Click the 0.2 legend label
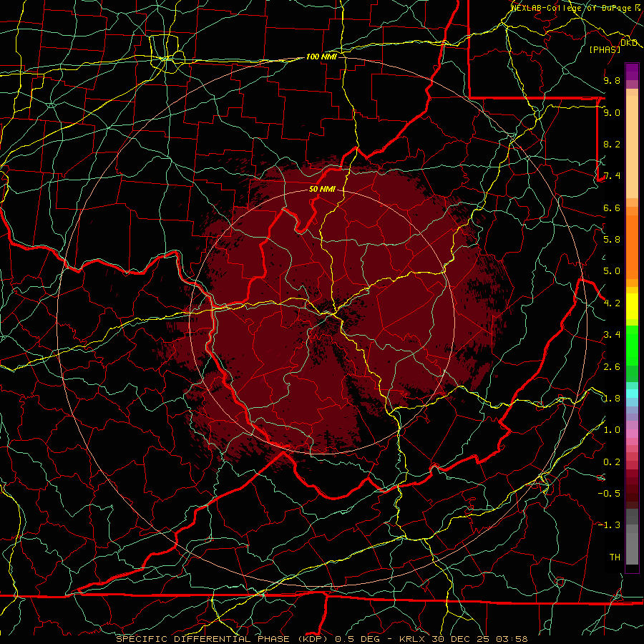 coord(612,462)
